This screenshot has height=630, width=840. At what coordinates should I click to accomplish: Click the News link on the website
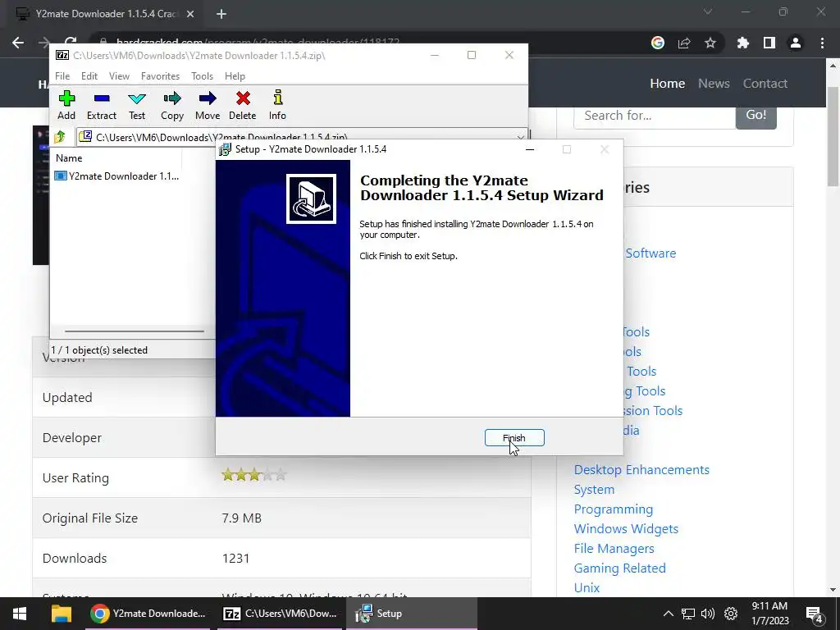(714, 84)
